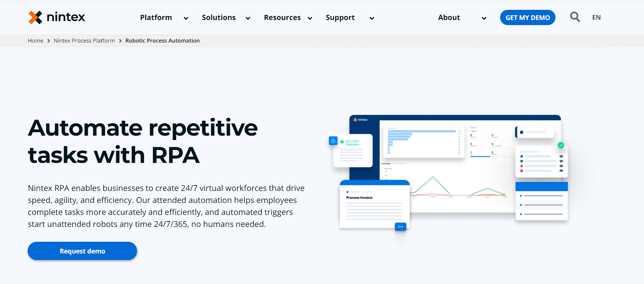Switch language via EN selector
This screenshot has height=284, width=644.
click(596, 17)
